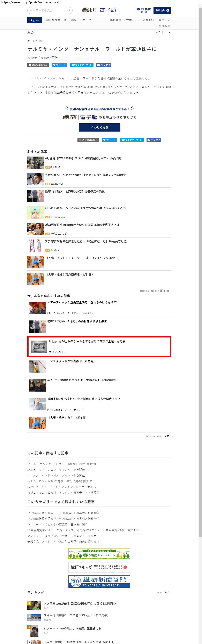Open the 70周年 anniversary banner

99,581
